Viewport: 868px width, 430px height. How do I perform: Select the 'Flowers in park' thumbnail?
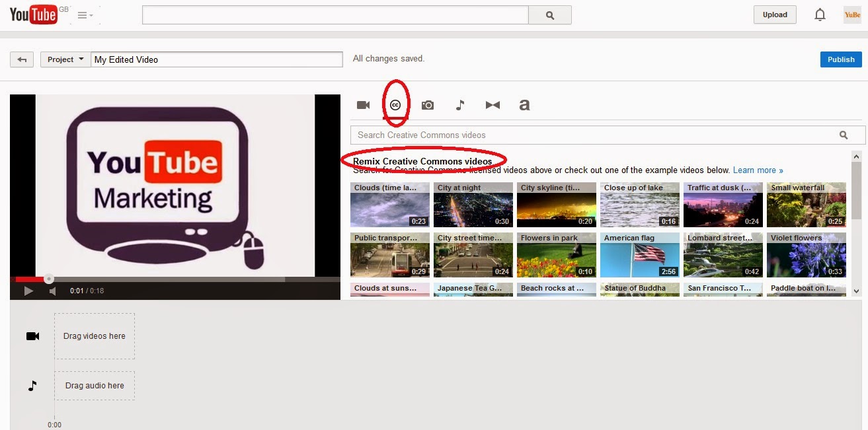(557, 255)
